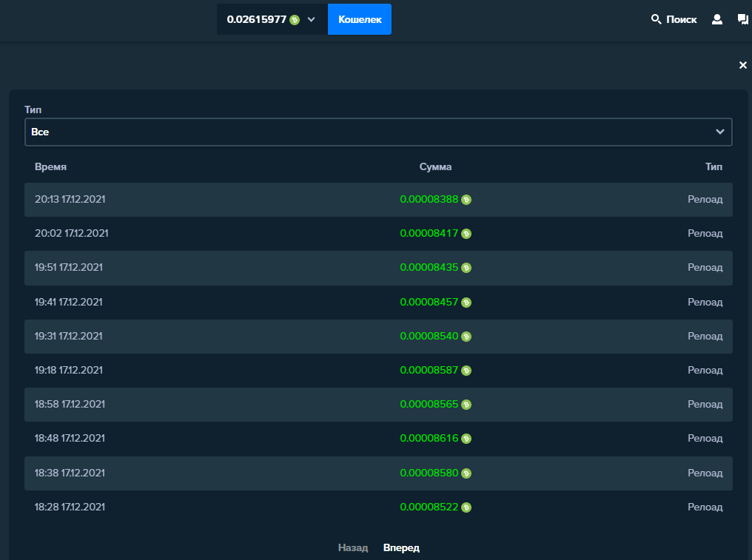Go to the next page with Вперед

pos(401,547)
